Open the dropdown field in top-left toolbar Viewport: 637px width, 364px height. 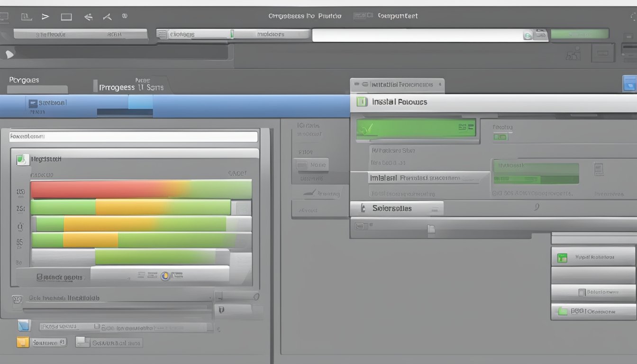coord(81,34)
